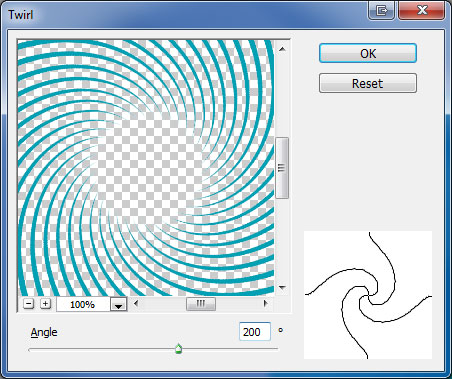The height and width of the screenshot is (379, 452).
Task: Click the Angle slider handle
Action: pos(179,349)
